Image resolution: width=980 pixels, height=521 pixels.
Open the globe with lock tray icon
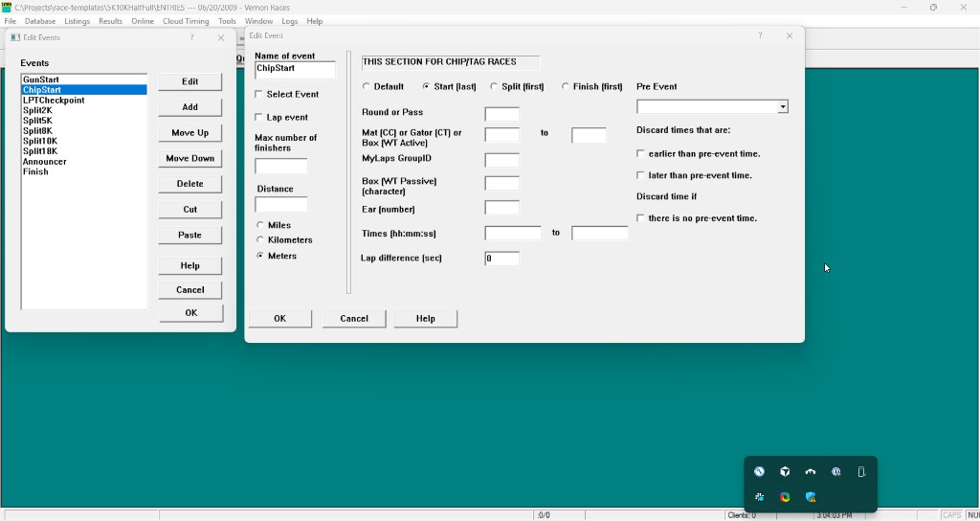click(836, 471)
